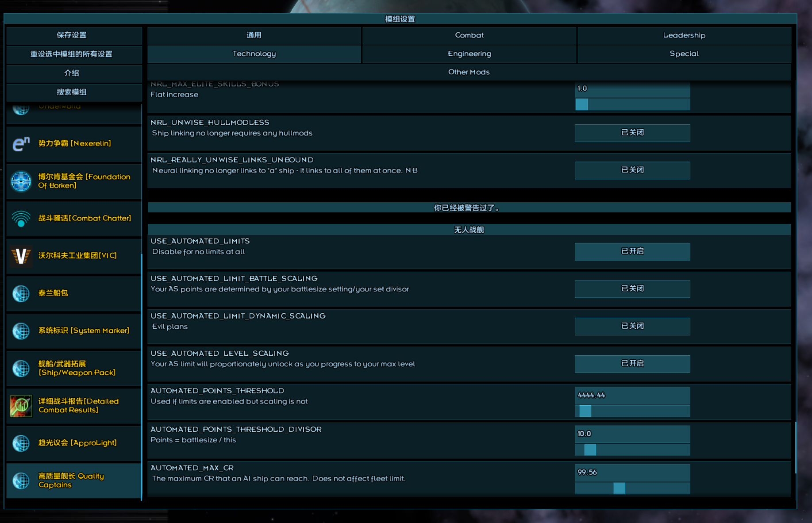Switch to the Combat settings tab
Image resolution: width=812 pixels, height=523 pixels.
469,35
